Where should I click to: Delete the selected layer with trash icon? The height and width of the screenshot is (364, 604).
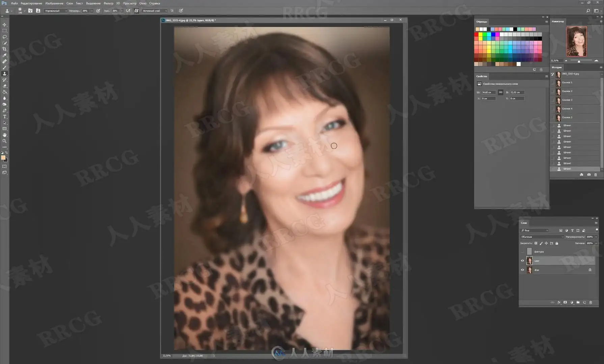point(591,303)
